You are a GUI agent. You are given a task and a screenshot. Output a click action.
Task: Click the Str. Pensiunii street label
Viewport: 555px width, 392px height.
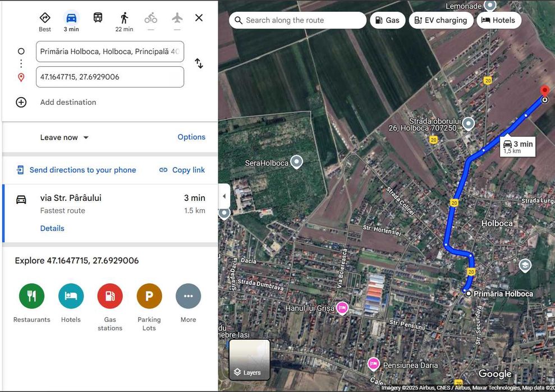(407, 325)
